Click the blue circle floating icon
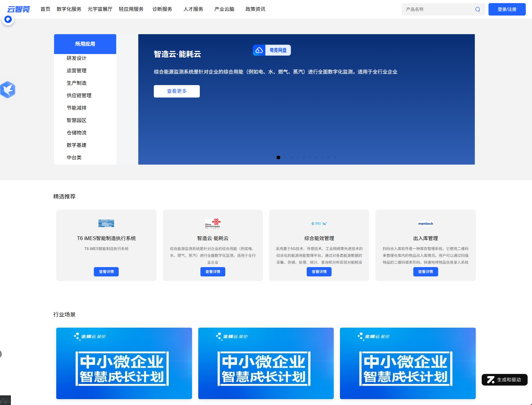This screenshot has width=532, height=405. 8,19
